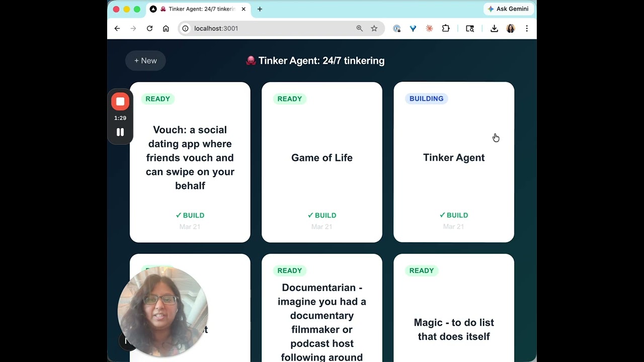This screenshot has height=362, width=644.
Task: Open the circular extension icon beside the star
Action: click(397, 29)
